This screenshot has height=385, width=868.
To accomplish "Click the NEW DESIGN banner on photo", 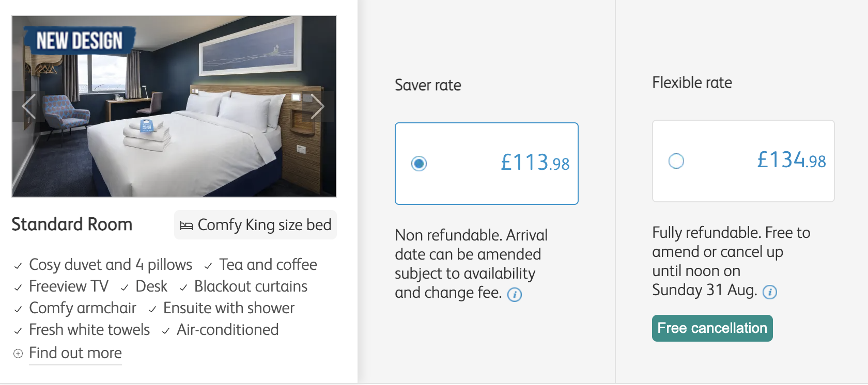I will (x=80, y=40).
